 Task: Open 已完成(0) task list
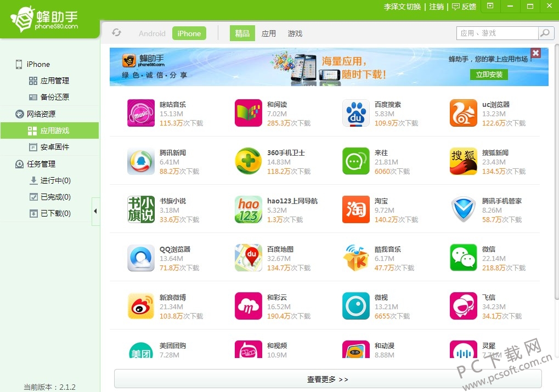tap(49, 197)
